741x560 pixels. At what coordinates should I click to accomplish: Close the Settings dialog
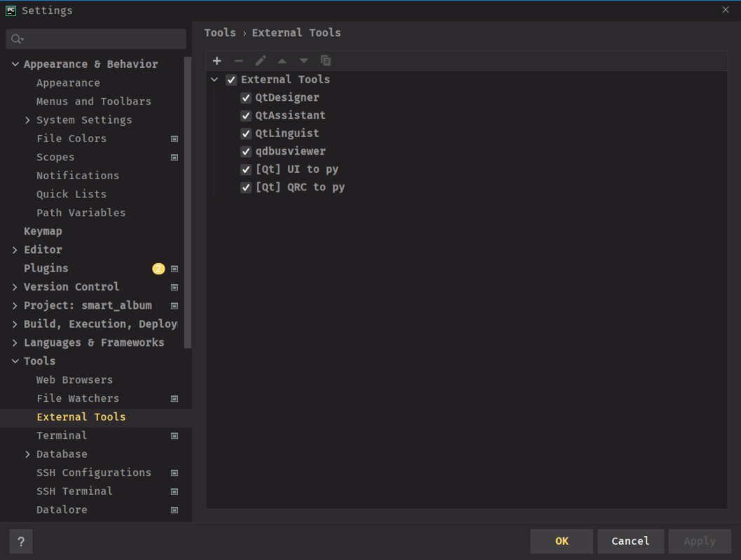[726, 10]
